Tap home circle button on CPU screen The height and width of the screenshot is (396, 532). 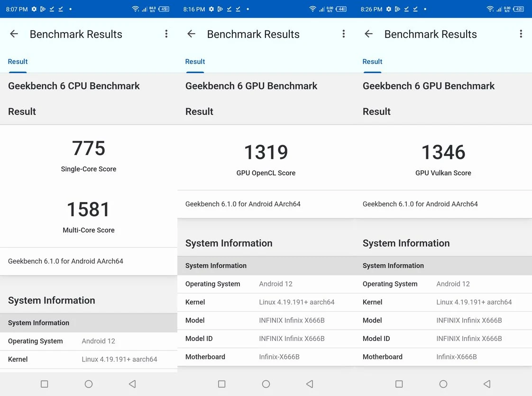pos(89,384)
